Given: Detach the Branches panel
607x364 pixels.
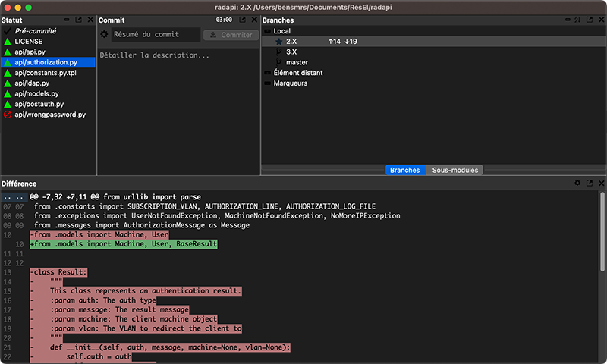Looking at the screenshot, I should [x=590, y=20].
